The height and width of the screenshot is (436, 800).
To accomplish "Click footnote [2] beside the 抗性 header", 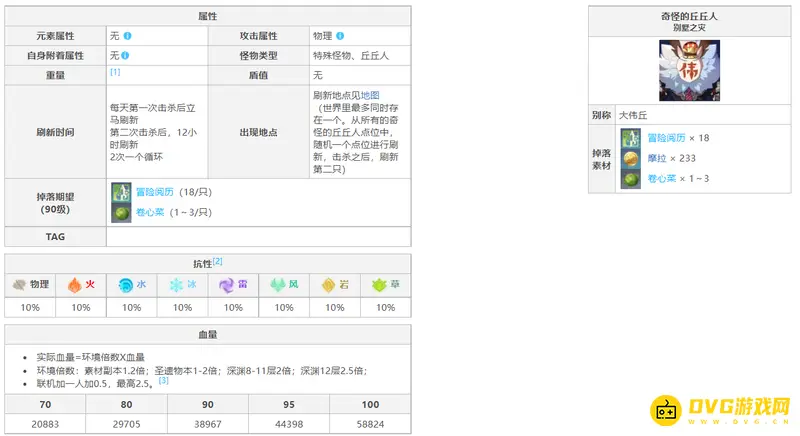I will (217, 261).
